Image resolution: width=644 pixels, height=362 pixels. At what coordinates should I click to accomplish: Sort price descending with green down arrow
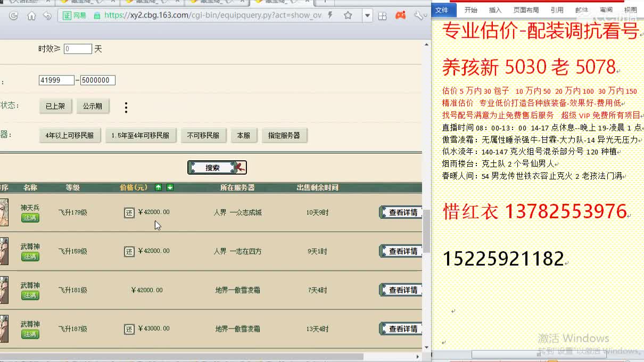coord(170,187)
